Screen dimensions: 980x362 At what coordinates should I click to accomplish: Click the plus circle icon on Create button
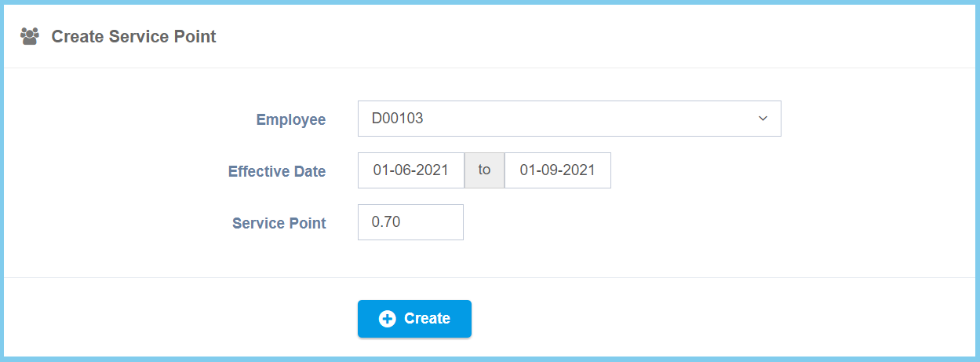[x=387, y=319]
